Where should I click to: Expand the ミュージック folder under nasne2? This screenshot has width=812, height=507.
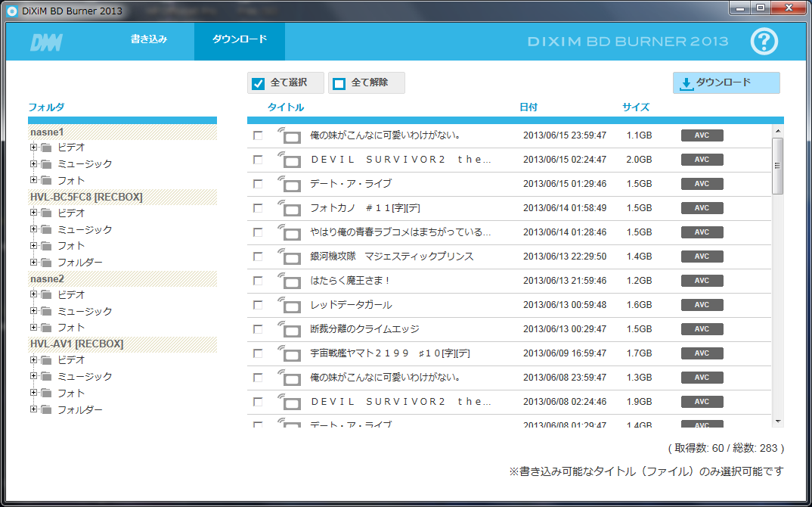[34, 311]
